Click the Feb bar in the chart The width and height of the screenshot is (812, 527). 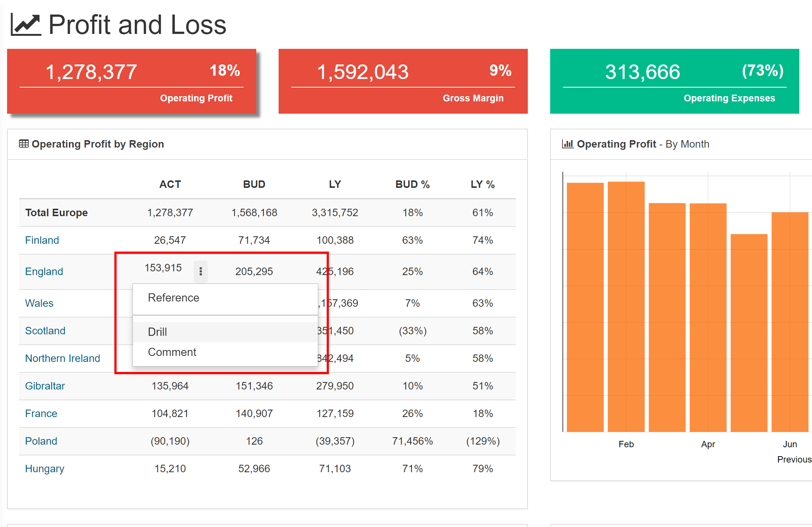(x=626, y=306)
